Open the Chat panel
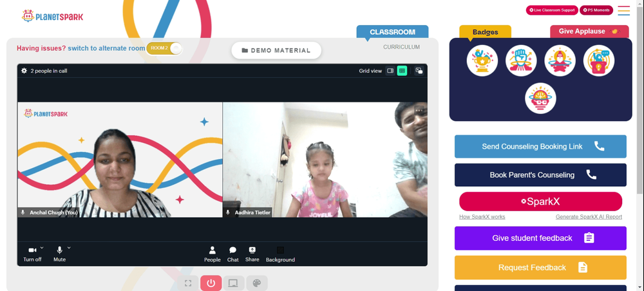644x291 pixels. (x=233, y=254)
